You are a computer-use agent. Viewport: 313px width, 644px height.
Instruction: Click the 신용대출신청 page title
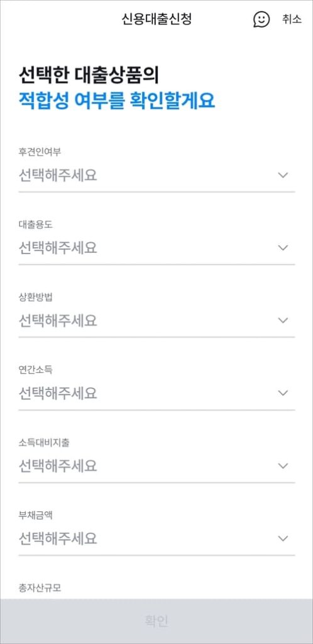(x=156, y=19)
